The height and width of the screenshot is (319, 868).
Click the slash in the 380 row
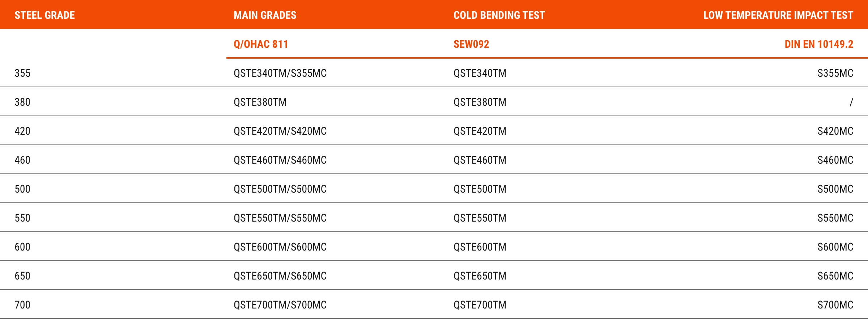[851, 102]
